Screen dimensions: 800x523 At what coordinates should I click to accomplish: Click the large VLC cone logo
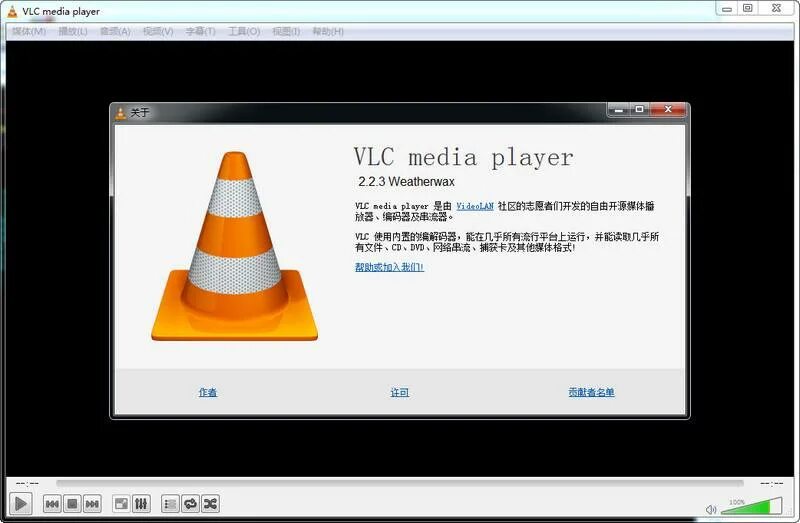pyautogui.click(x=235, y=246)
